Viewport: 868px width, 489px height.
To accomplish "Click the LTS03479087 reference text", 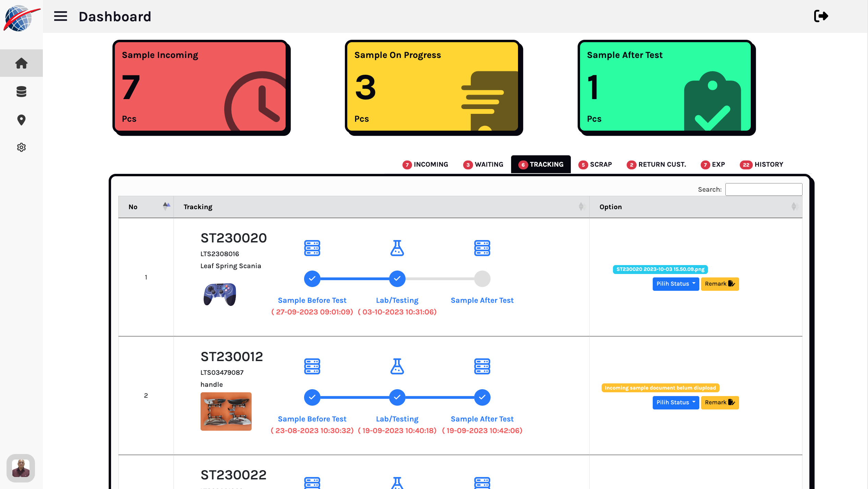I will [222, 373].
